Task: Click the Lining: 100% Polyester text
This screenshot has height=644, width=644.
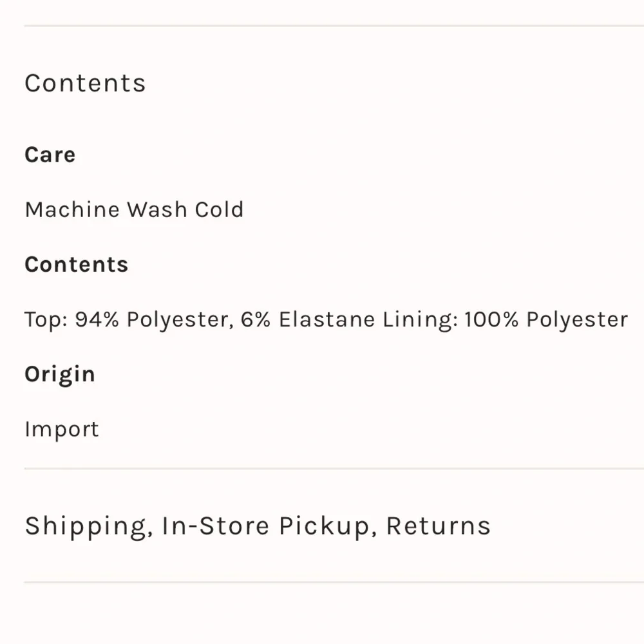Action: coord(505,319)
